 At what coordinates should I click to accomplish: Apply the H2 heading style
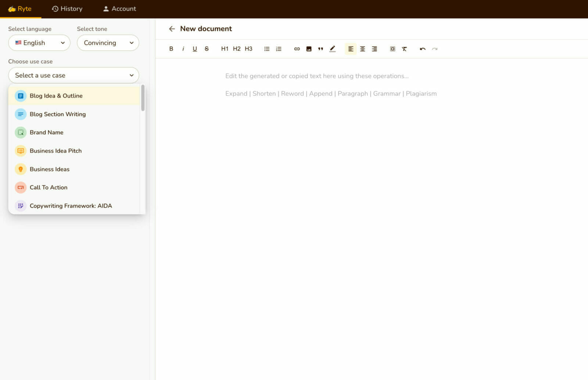(x=237, y=49)
